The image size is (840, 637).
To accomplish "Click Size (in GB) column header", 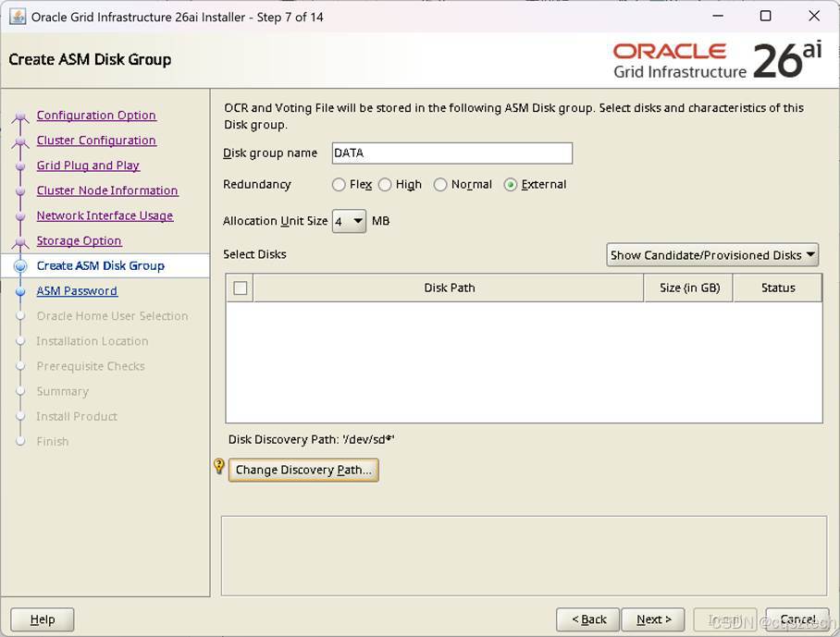I will click(x=689, y=288).
